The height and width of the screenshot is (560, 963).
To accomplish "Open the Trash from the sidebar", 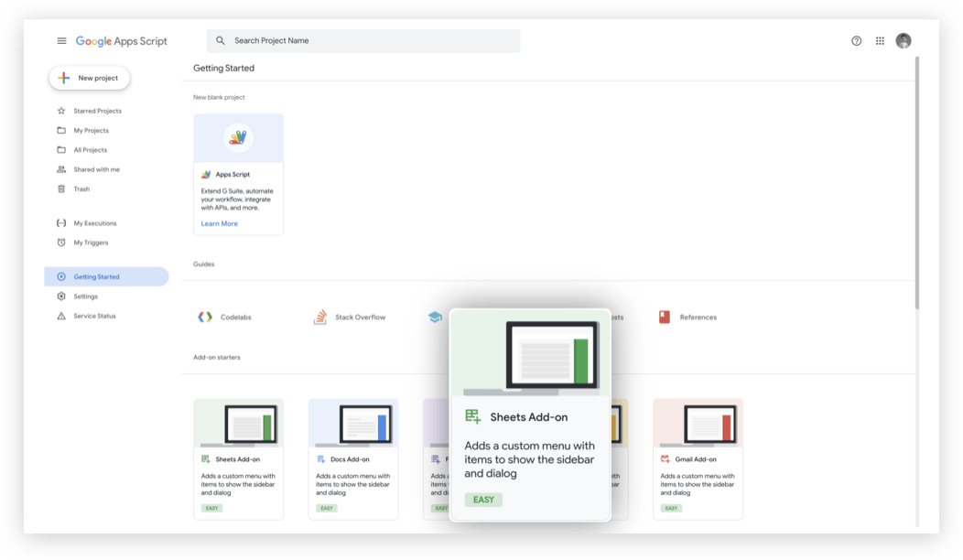I will coord(81,188).
